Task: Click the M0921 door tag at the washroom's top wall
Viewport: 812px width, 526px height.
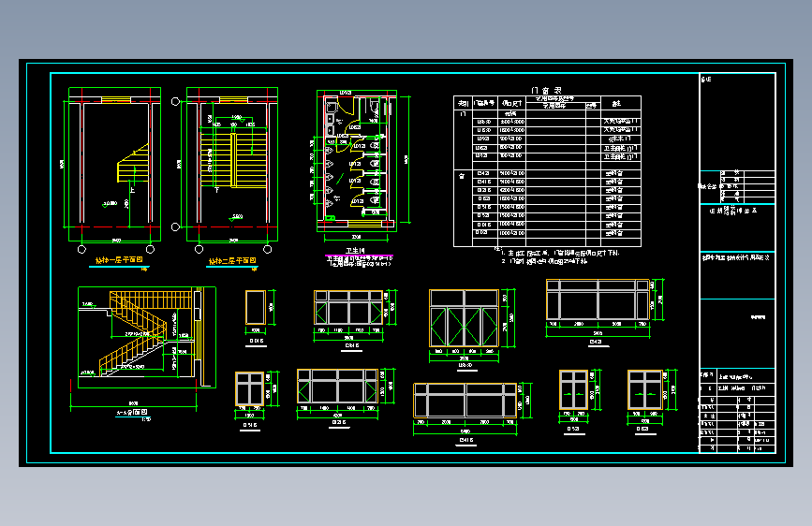Action: (346, 94)
